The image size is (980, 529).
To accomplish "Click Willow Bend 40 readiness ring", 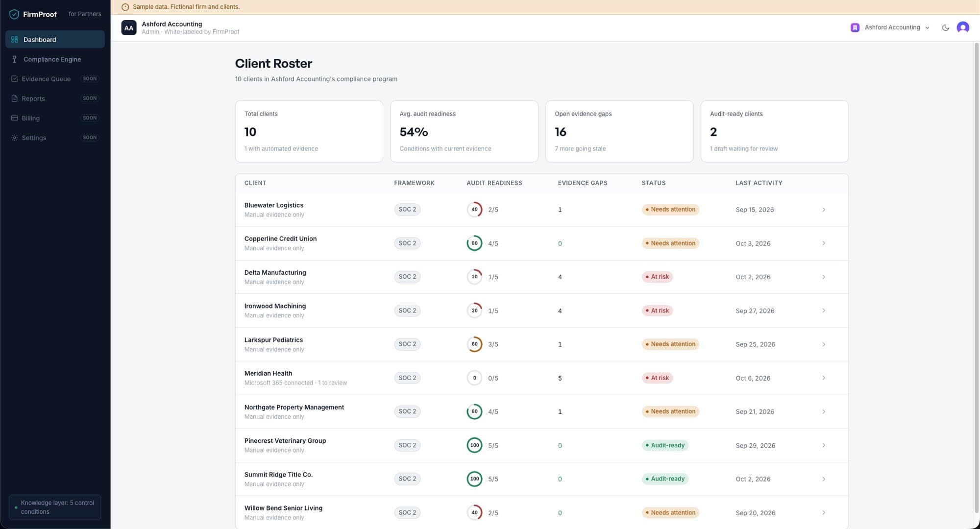I will pos(474,513).
